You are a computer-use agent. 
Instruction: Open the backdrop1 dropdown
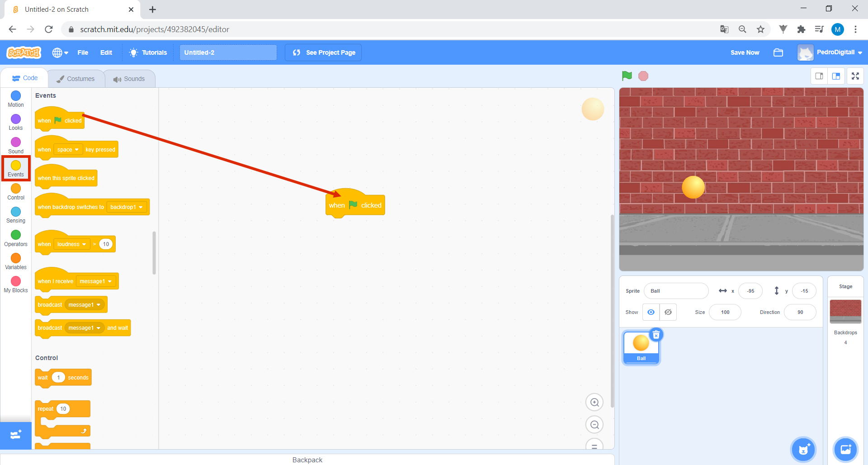[127, 207]
